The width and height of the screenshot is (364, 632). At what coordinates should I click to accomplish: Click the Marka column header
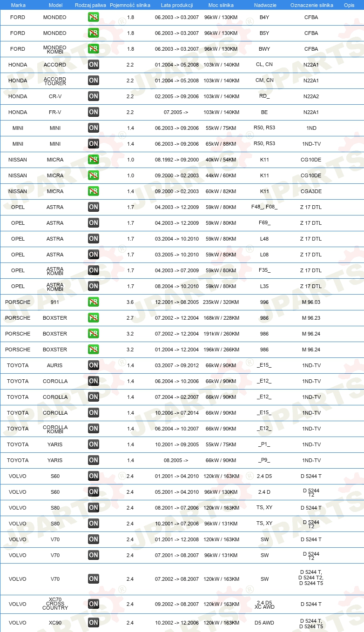click(18, 5)
